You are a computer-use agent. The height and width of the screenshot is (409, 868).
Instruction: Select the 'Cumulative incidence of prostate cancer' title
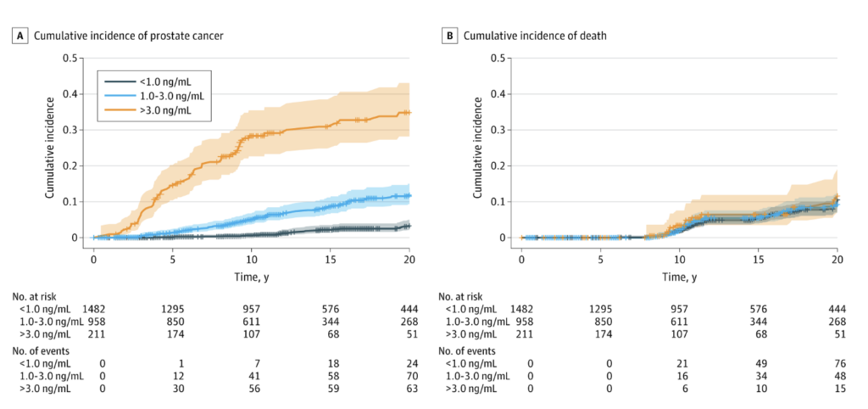click(127, 36)
